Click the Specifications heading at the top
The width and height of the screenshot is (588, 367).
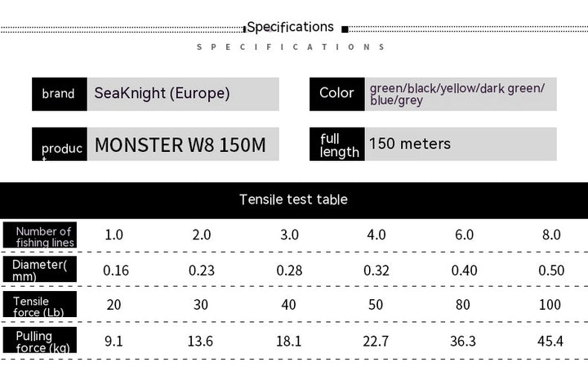(291, 27)
